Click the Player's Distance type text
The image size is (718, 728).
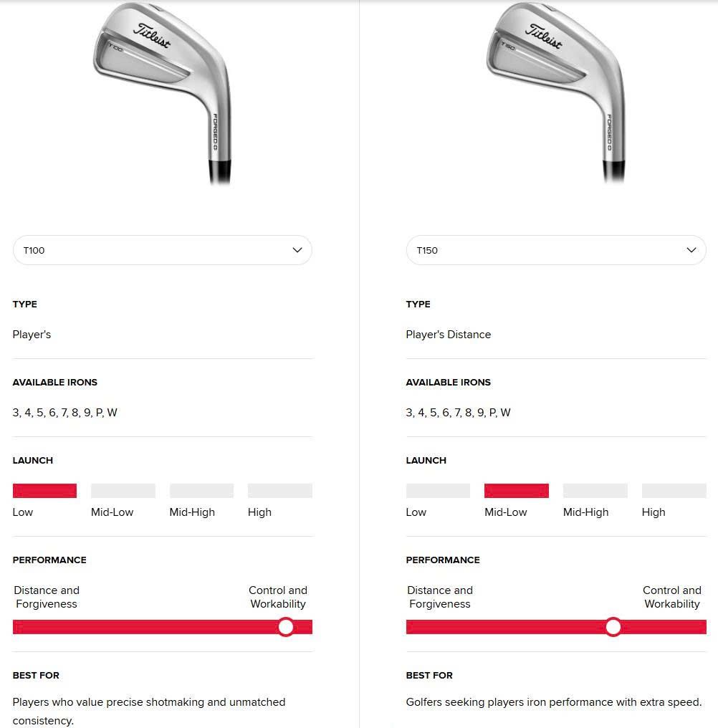(449, 335)
